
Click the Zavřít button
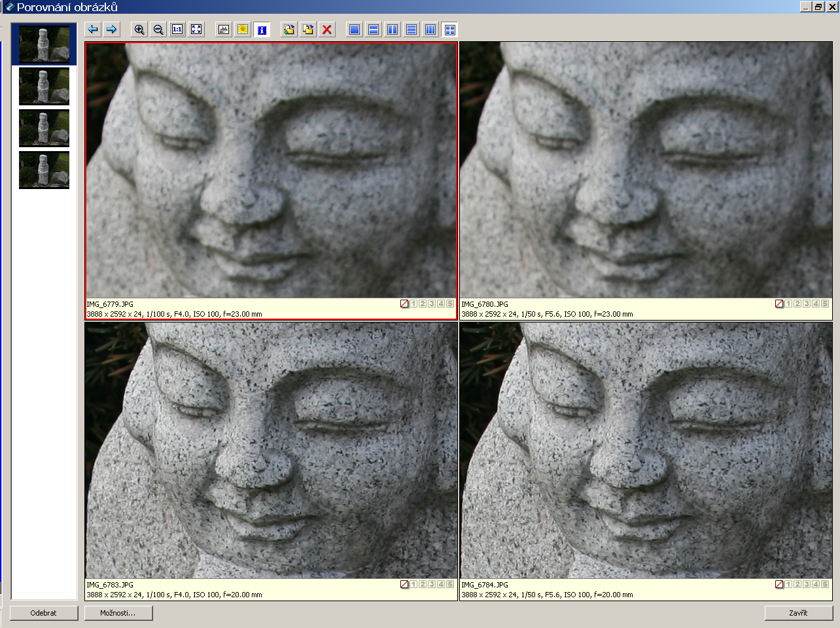[798, 613]
